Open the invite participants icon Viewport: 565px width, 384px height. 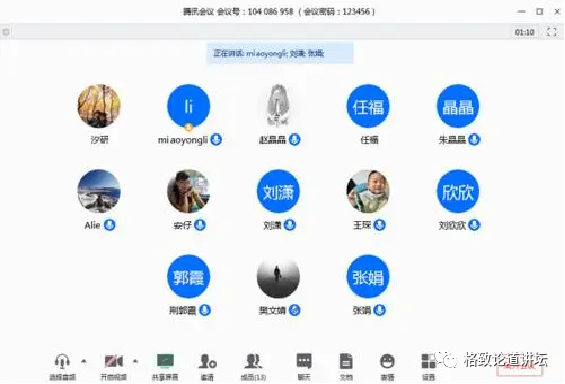pyautogui.click(x=207, y=361)
